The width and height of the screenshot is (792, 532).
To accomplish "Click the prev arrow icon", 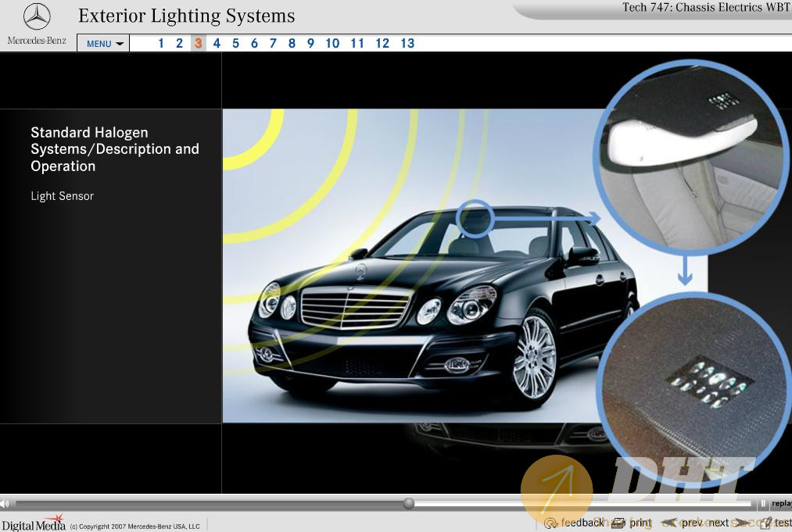I will [x=669, y=523].
